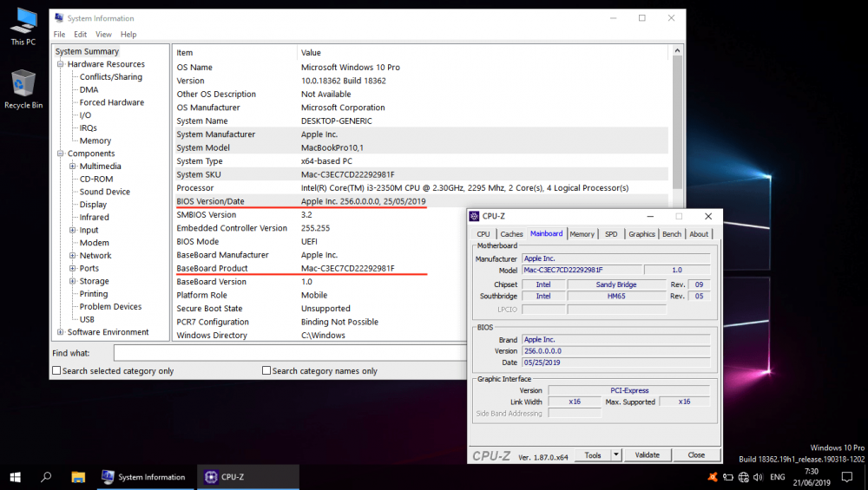The width and height of the screenshot is (868, 490).
Task: Switch to the Graphics tab in CPU-Z
Action: [641, 234]
